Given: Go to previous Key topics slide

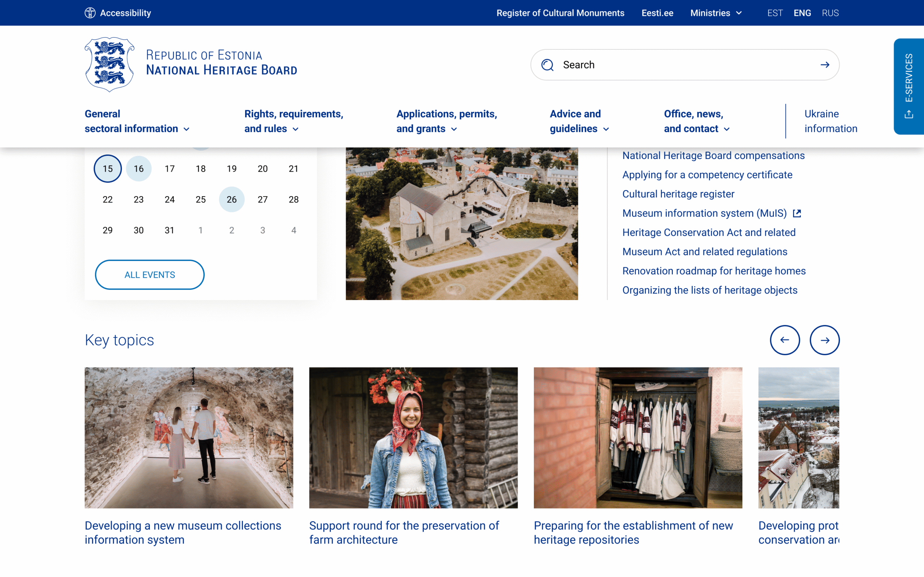Looking at the screenshot, I should [785, 340].
